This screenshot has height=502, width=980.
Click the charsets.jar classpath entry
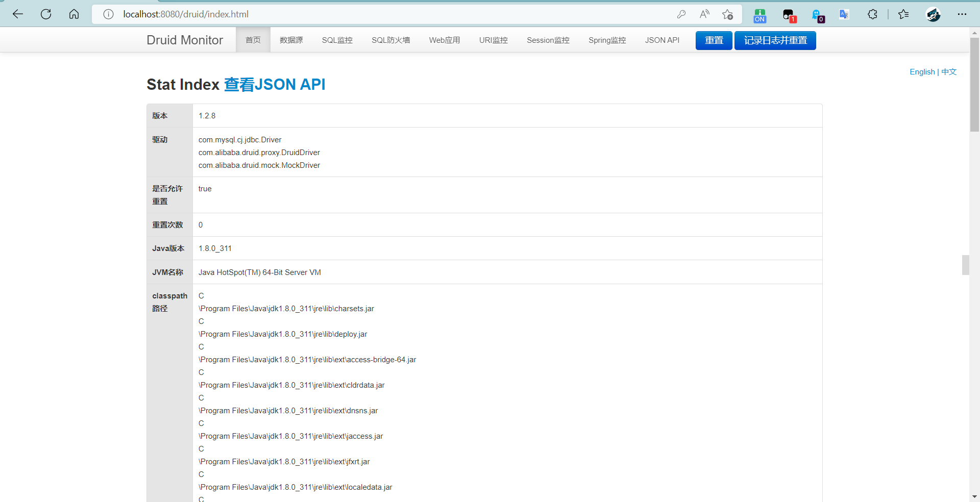tap(286, 309)
